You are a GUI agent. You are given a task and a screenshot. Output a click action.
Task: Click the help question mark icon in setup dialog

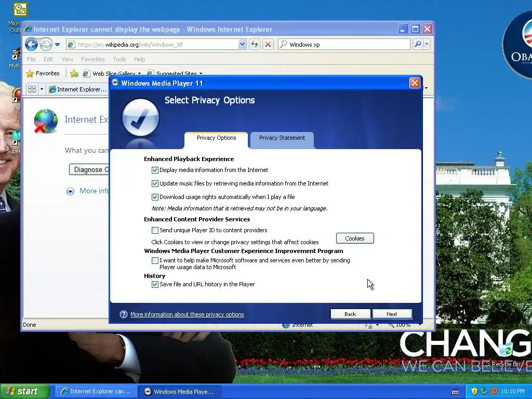coord(124,314)
